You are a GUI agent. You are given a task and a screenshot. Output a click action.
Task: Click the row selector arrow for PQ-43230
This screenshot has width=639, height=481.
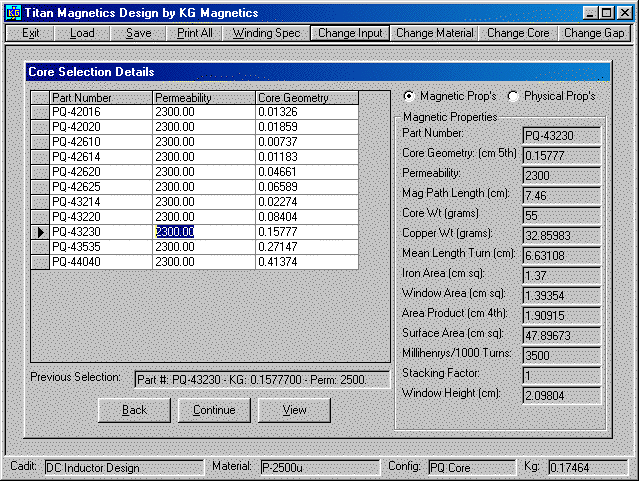(x=40, y=232)
